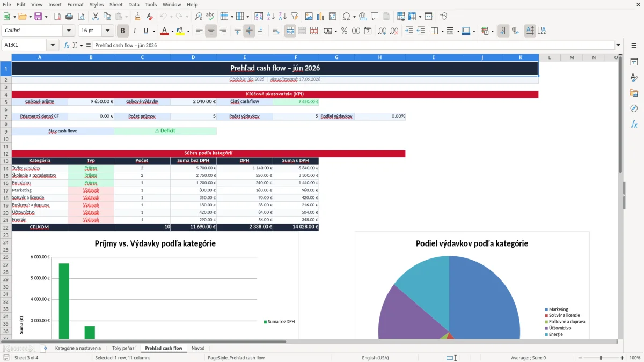The width and height of the screenshot is (644, 362).
Task: Open the sidebar Properties panel
Action: click(634, 62)
